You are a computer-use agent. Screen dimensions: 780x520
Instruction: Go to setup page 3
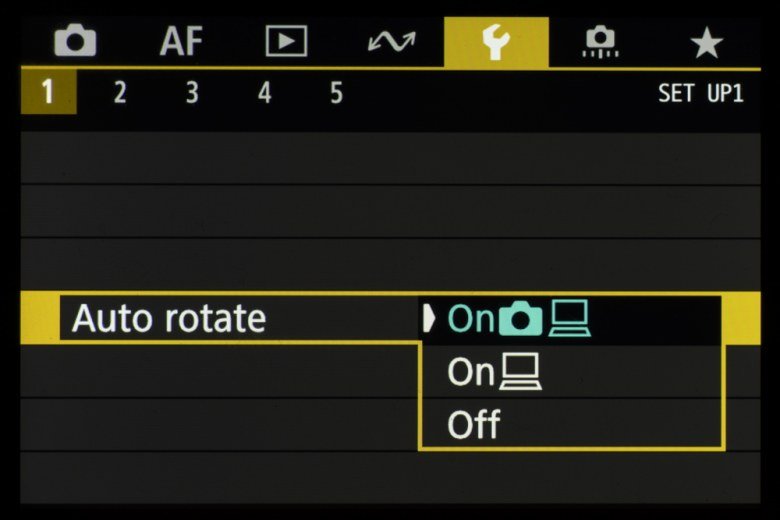tap(192, 94)
